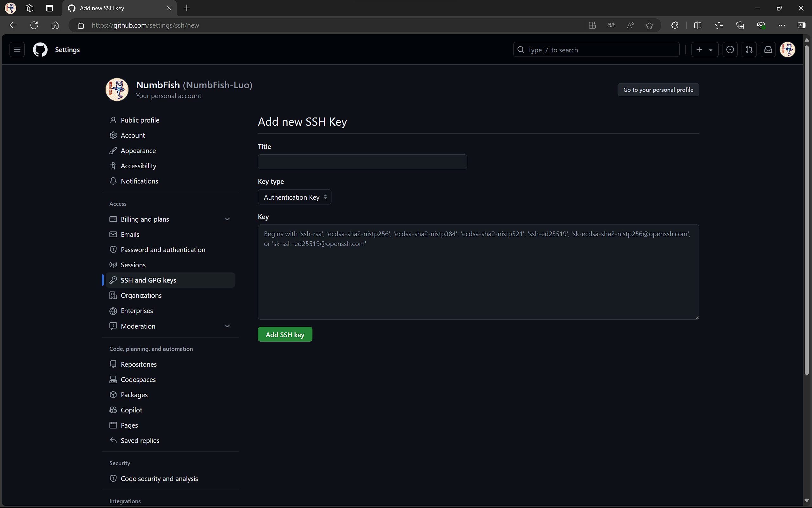
Task: Click the site info lock icon
Action: point(81,25)
